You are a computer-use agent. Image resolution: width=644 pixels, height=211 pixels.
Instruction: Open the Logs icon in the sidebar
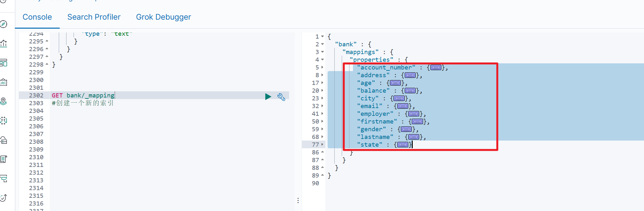pyautogui.click(x=4, y=159)
